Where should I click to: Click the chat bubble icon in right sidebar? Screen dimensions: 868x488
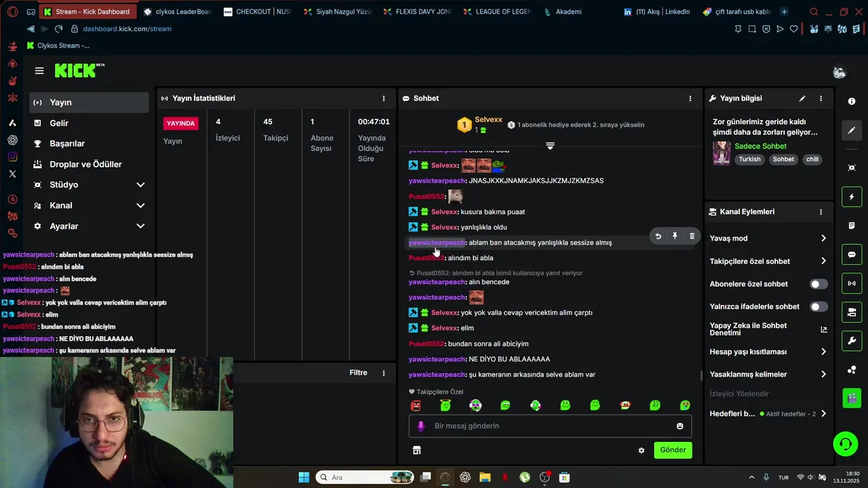click(x=852, y=255)
